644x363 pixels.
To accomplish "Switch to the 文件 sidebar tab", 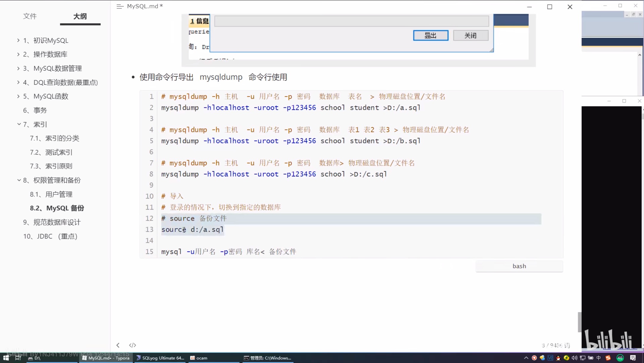I will pos(30,16).
